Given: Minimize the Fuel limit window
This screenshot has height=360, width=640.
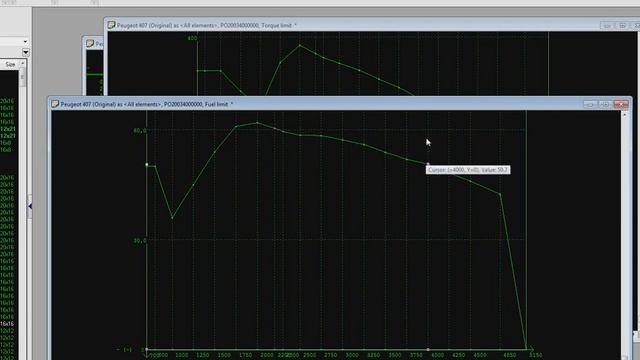Looking at the screenshot, I should [590, 104].
